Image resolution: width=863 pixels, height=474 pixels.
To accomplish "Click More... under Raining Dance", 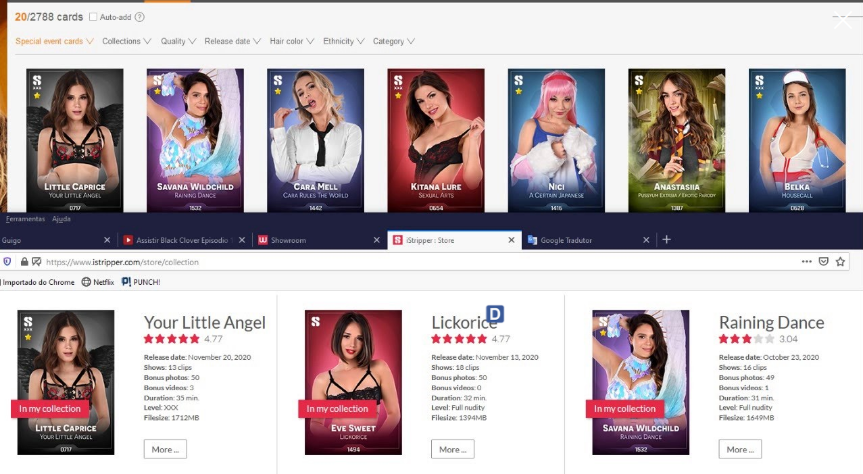I will point(740,449).
